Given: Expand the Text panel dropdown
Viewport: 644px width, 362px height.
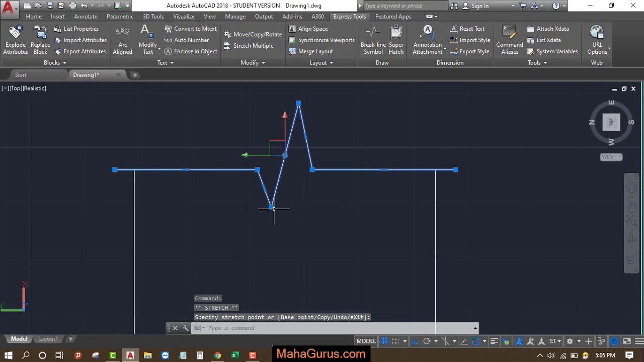Looking at the screenshot, I should click(165, 63).
